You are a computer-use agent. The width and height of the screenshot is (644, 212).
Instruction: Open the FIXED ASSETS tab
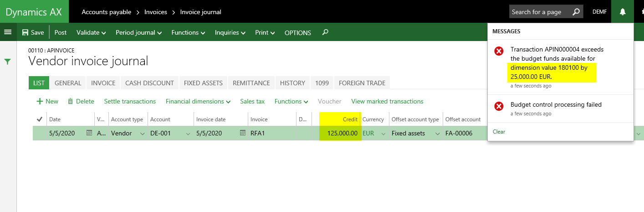coord(203,83)
